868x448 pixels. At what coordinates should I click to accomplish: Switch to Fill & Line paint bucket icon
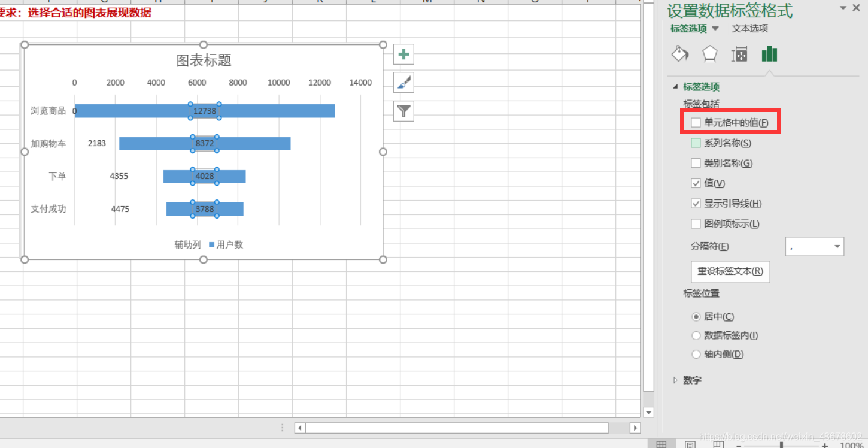tap(680, 54)
